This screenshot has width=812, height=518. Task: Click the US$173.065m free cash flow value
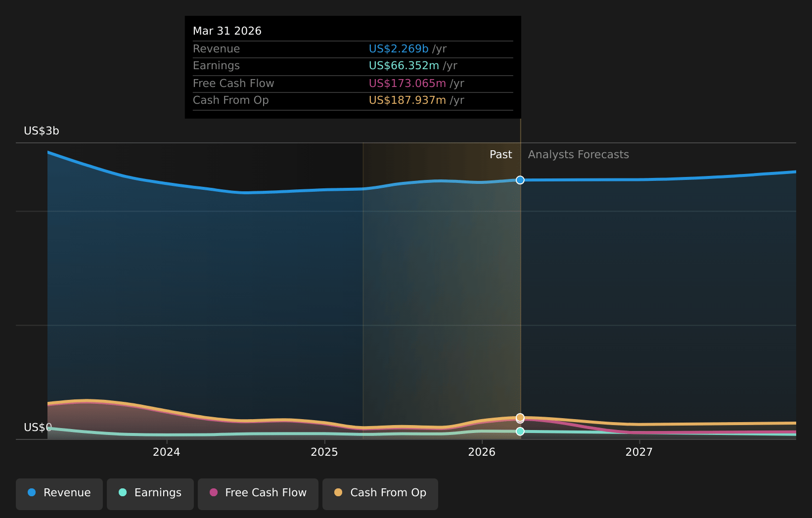(x=407, y=84)
